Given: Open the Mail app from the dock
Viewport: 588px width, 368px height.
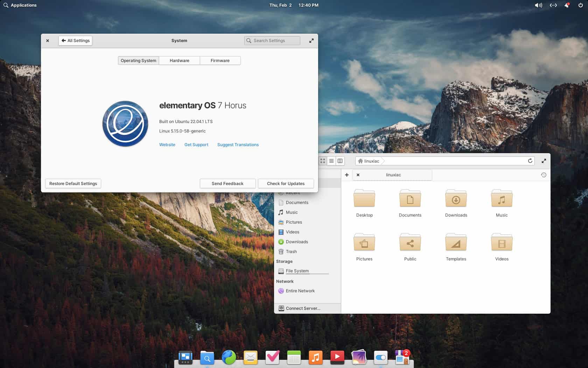Looking at the screenshot, I should click(x=250, y=357).
